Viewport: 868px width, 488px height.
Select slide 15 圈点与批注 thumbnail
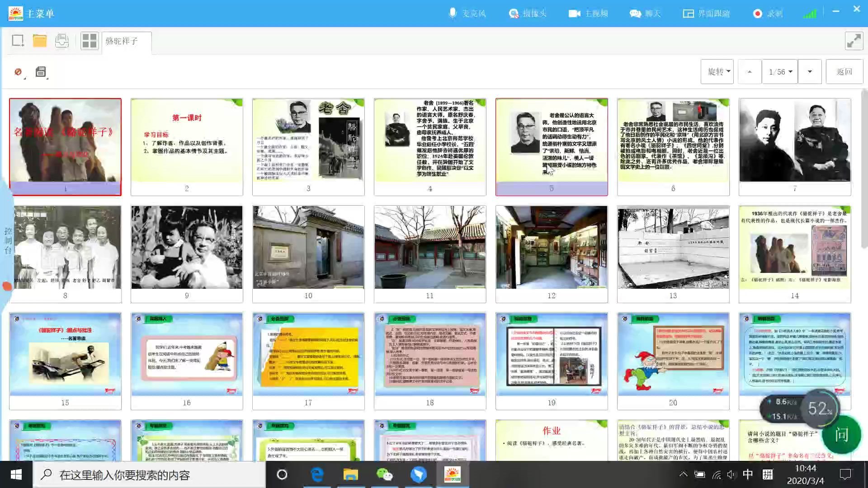coord(66,361)
